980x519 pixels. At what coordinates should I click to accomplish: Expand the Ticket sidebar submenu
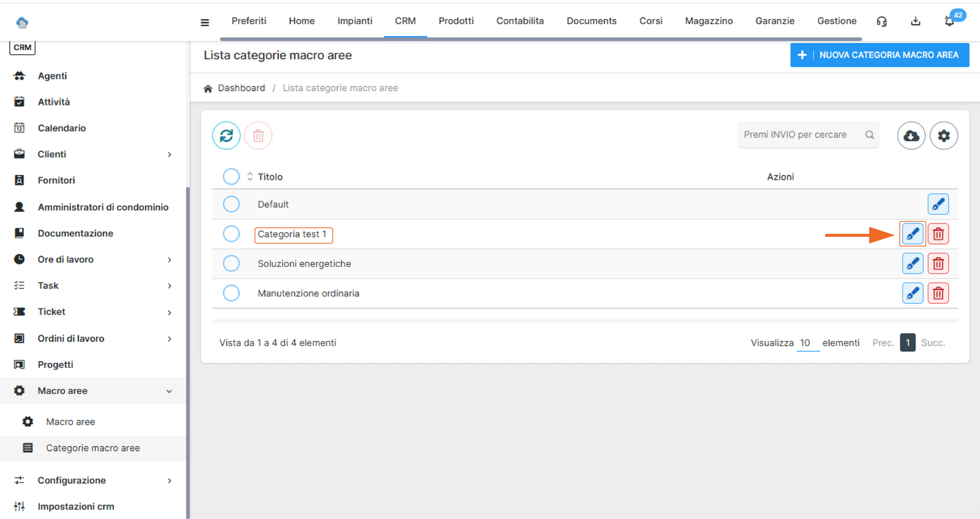170,313
